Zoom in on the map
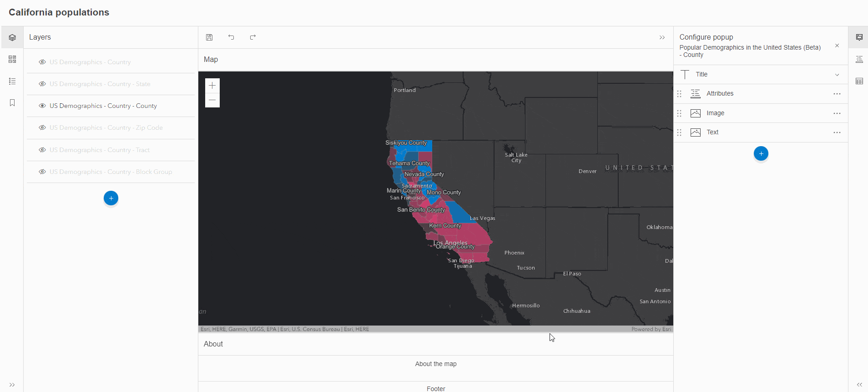 pyautogui.click(x=212, y=86)
